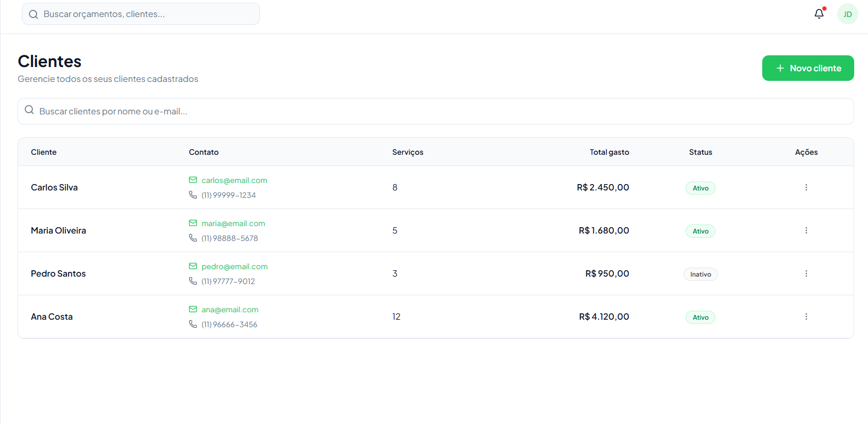The width and height of the screenshot is (868, 424).
Task: Click the magnifier icon in the top search bar
Action: (x=33, y=14)
